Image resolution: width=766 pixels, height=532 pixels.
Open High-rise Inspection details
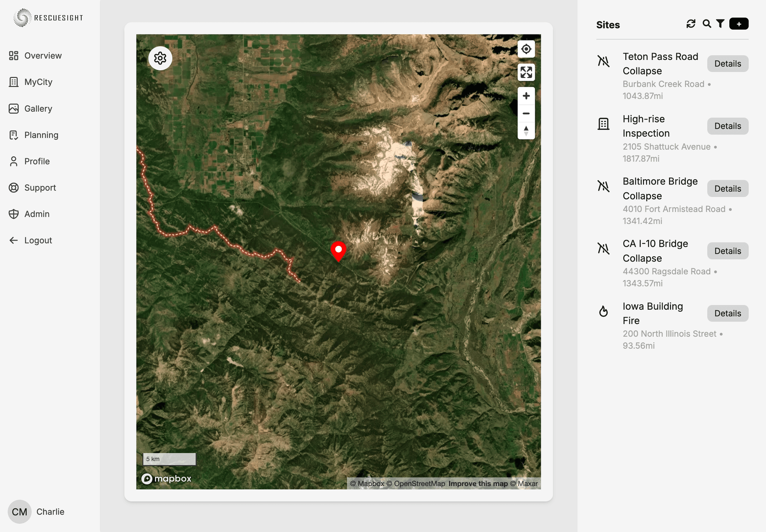[x=727, y=126]
